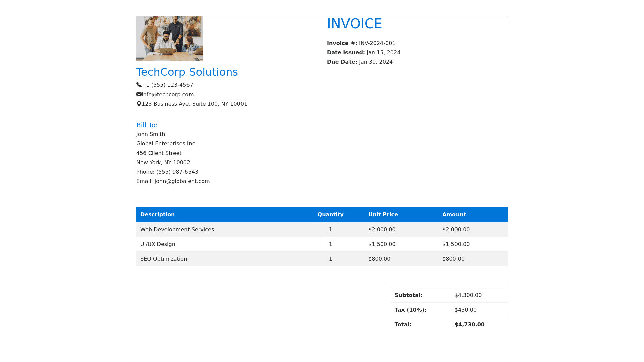
Task: Click the Description column header
Action: 157,215
